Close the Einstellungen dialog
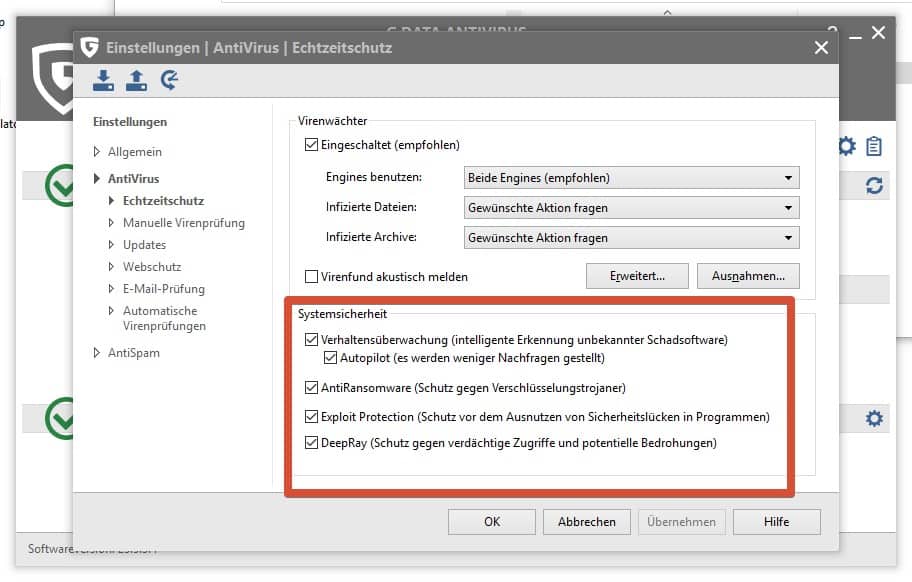This screenshot has height=582, width=912. pyautogui.click(x=821, y=48)
